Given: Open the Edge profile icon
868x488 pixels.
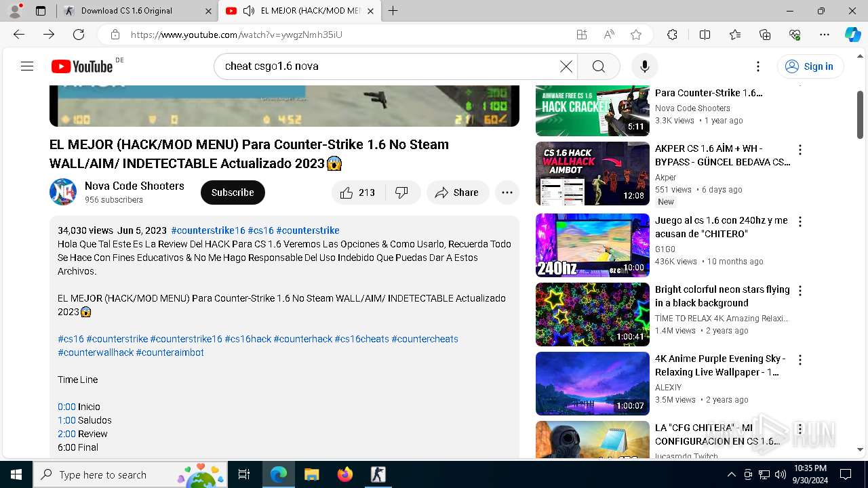Looking at the screenshot, I should pyautogui.click(x=15, y=11).
